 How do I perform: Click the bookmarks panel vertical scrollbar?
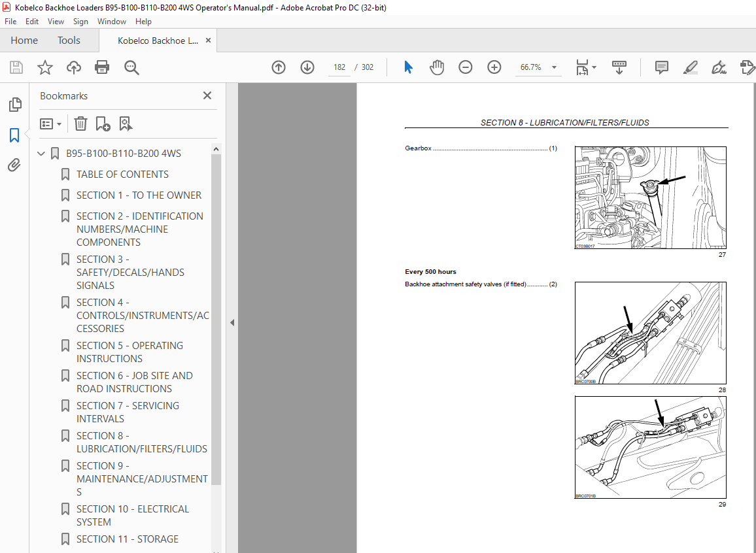click(x=216, y=320)
